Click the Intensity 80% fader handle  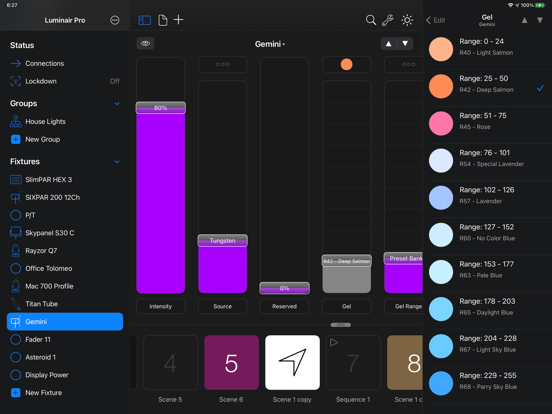coord(161,108)
